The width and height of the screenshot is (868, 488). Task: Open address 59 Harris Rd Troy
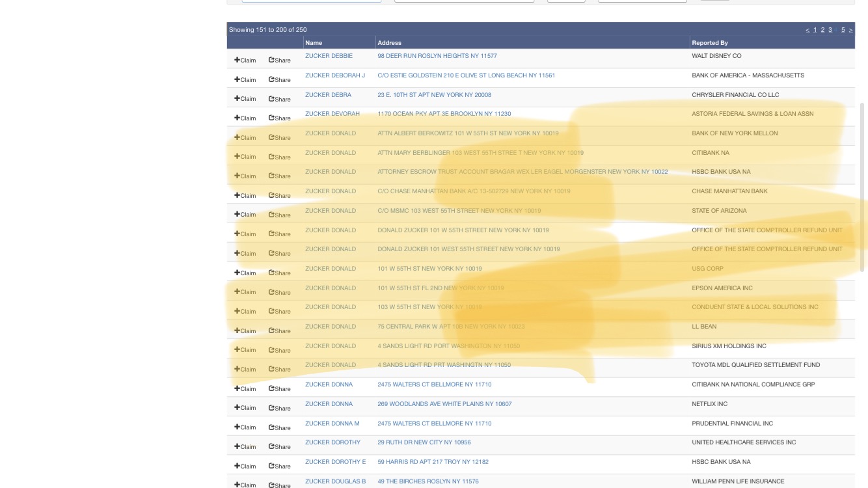[433, 462]
